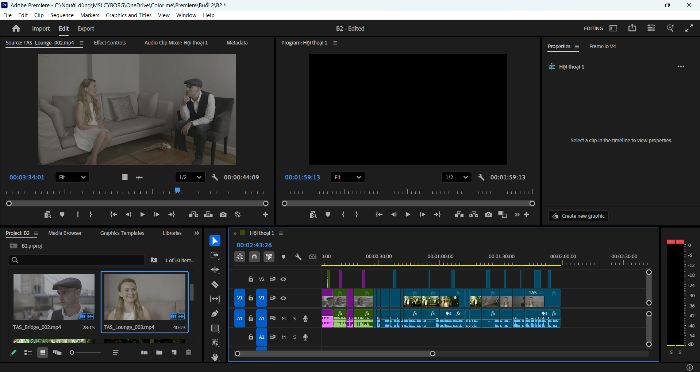Viewport: 700px width, 372px height.
Task: Toggle snapping magnet in the timeline
Action: (x=254, y=257)
